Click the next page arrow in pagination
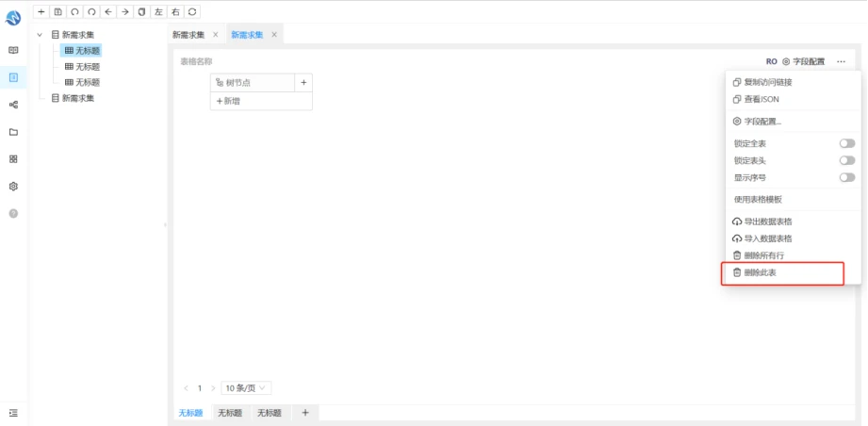The image size is (868, 426). 213,388
